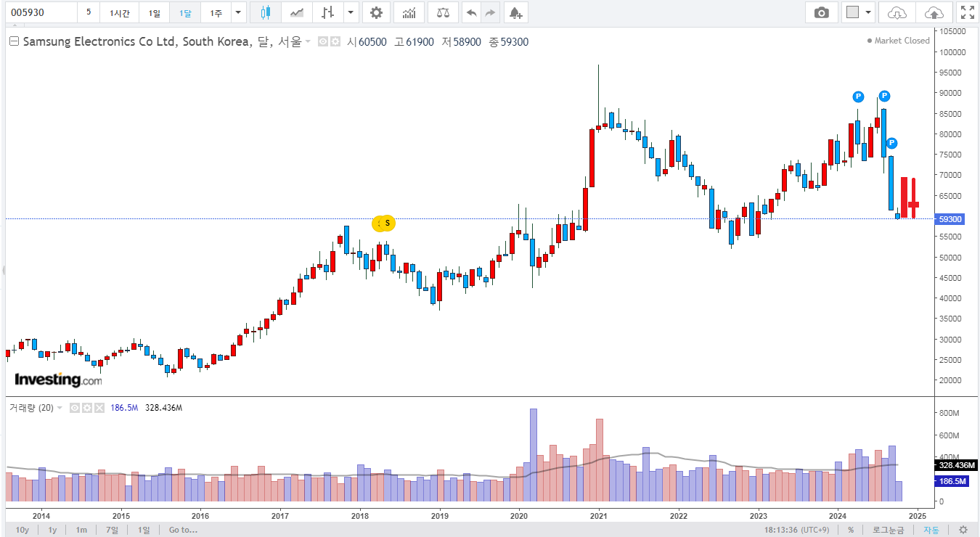Viewport: 980px width, 537px height.
Task: Click the time display 18:13:36 (UTC+9)
Action: [x=796, y=530]
